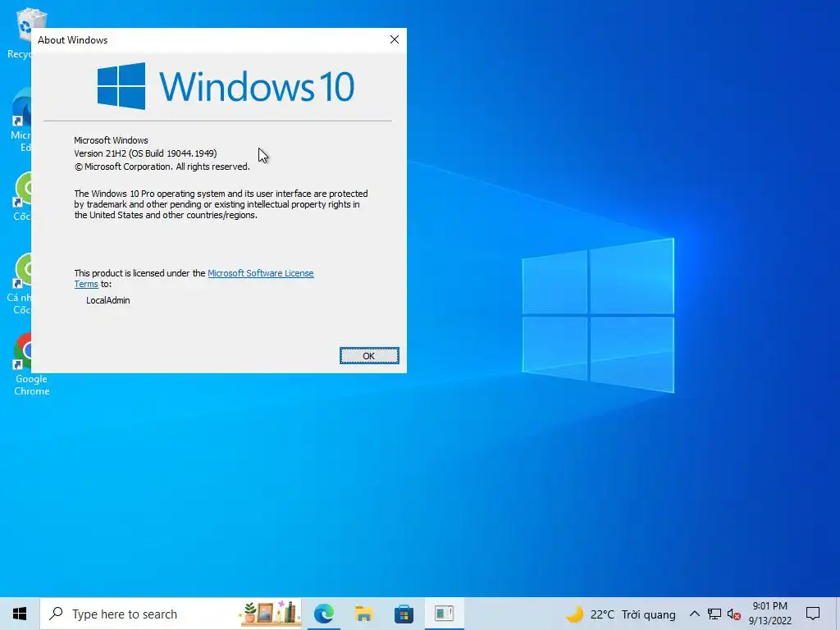This screenshot has height=630, width=840.
Task: Close the About Windows dialog
Action: point(395,39)
